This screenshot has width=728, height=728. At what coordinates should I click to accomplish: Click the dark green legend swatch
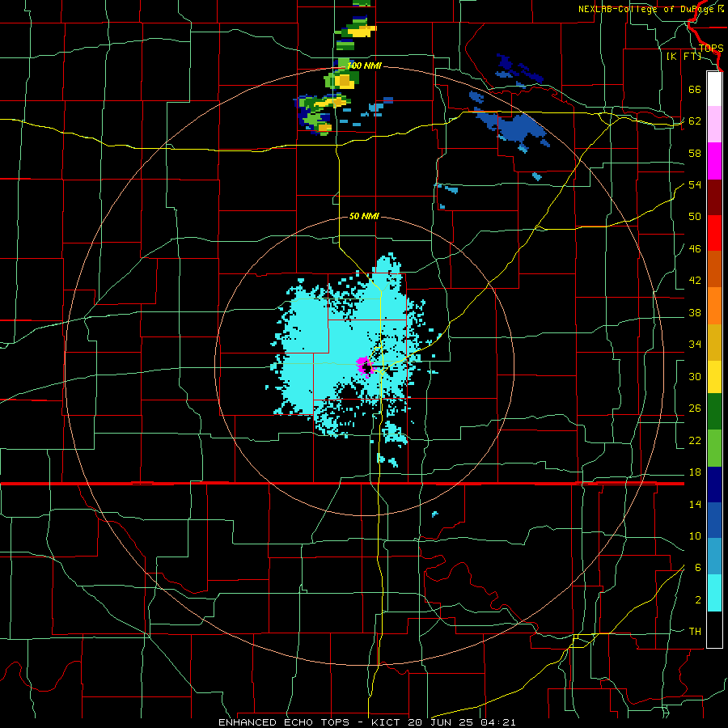click(x=714, y=412)
